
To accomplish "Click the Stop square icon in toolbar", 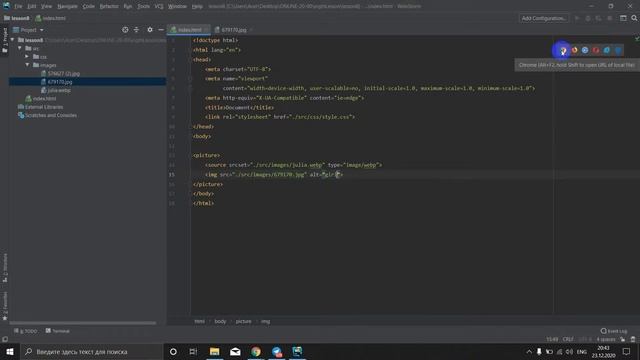I will 609,18.
